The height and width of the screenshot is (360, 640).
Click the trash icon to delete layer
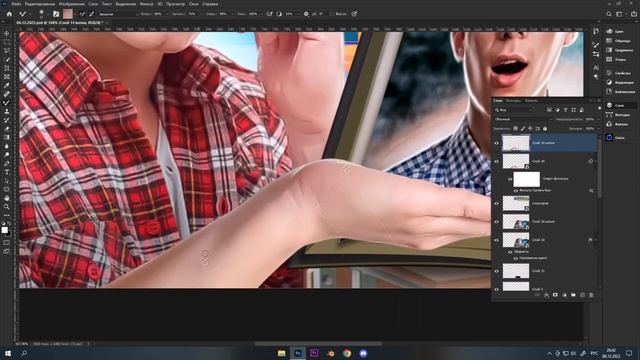[x=591, y=295]
